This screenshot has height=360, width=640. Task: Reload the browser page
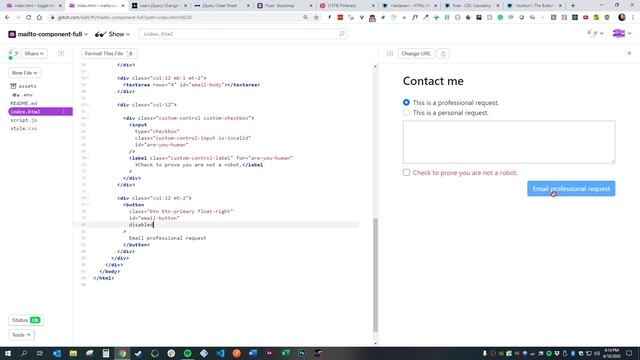point(29,18)
